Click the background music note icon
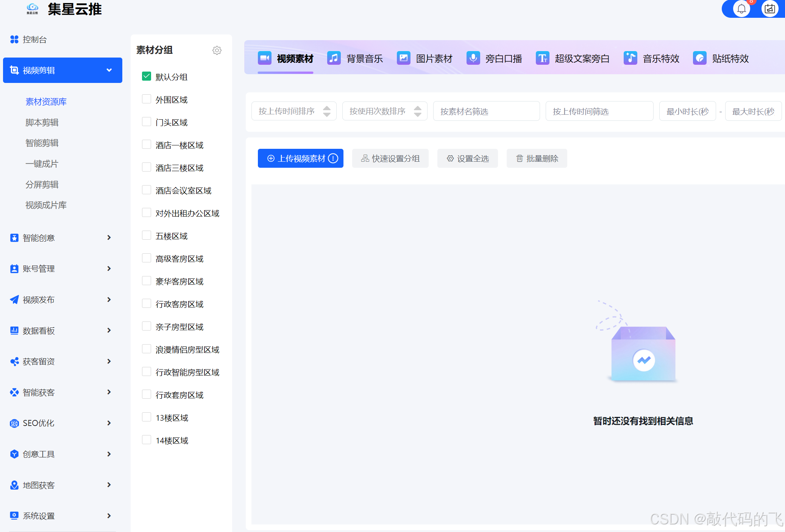785x532 pixels. [334, 58]
